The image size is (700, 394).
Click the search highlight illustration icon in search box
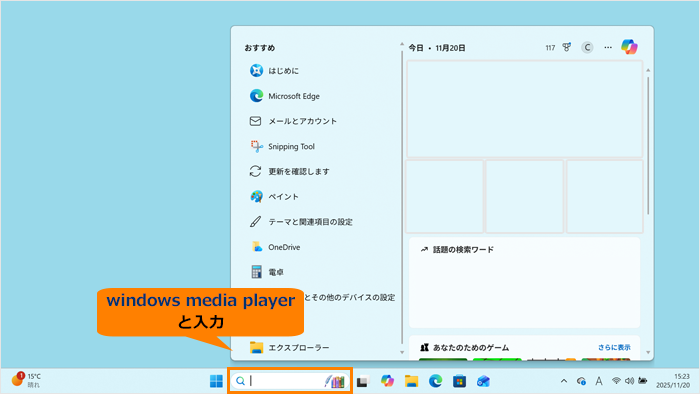click(x=335, y=381)
